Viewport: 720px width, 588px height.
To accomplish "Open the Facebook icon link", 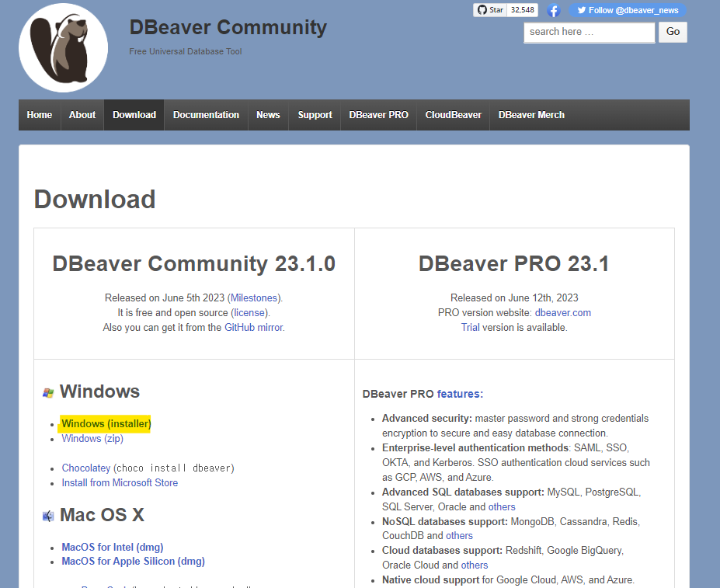I will (x=554, y=10).
